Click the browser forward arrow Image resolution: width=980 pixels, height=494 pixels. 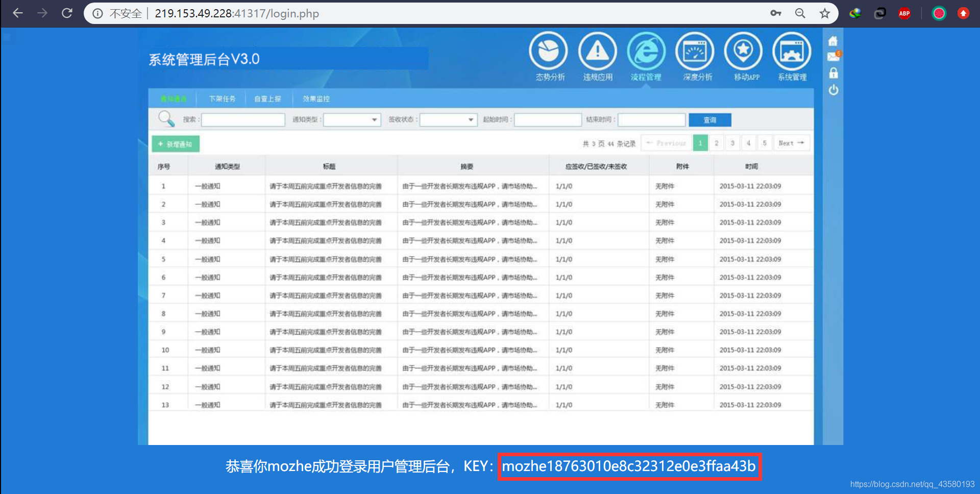pos(42,13)
